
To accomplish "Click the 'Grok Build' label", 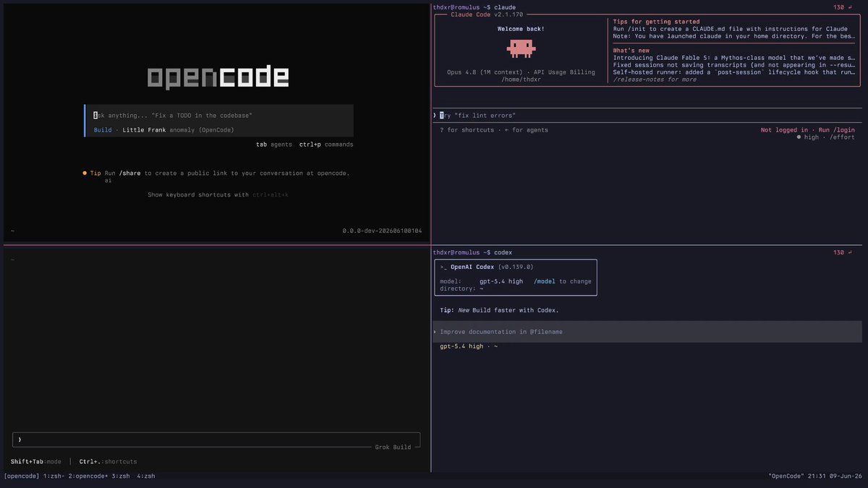I will pyautogui.click(x=393, y=447).
